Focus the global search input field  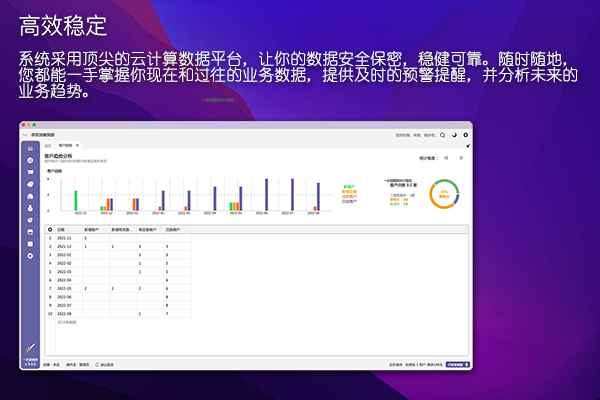416,135
